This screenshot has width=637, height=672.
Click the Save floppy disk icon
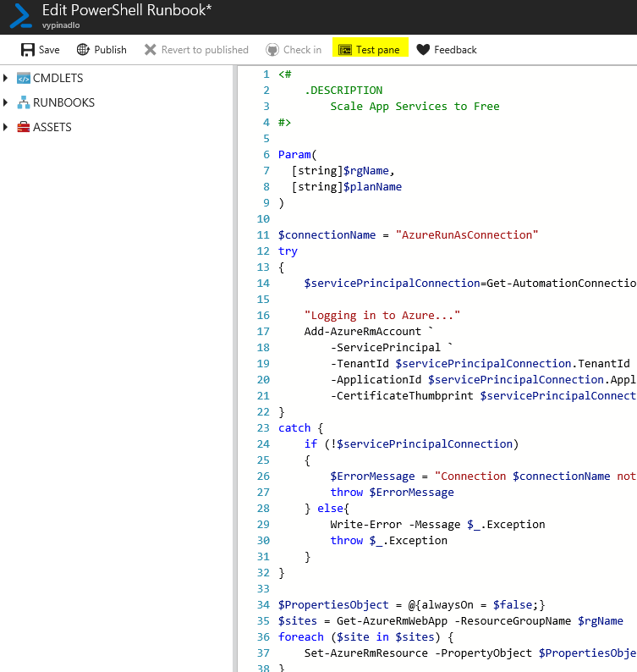pyautogui.click(x=28, y=50)
